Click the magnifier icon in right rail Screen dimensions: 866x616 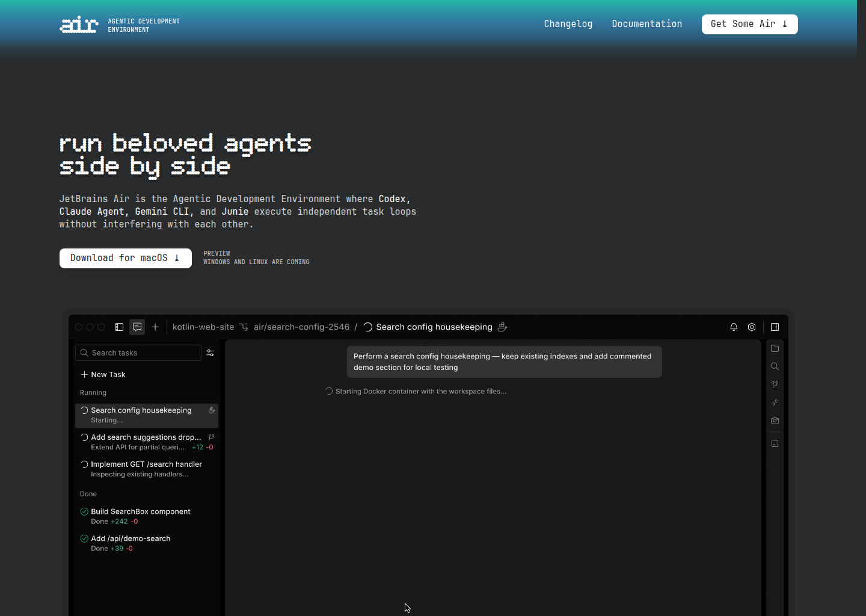coord(775,366)
